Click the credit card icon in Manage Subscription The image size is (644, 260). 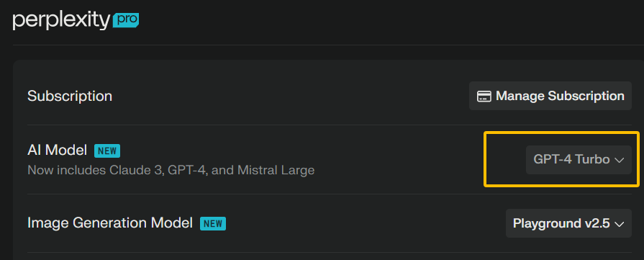click(x=484, y=97)
